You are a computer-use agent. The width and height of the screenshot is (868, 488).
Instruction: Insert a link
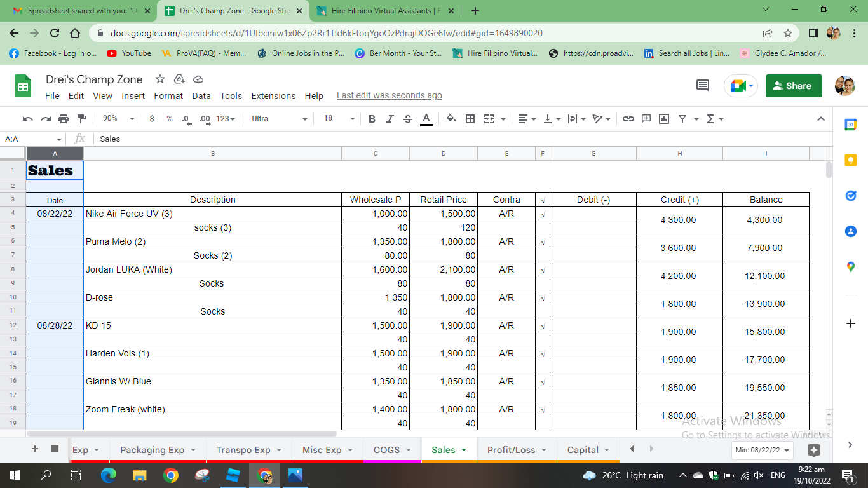[628, 119]
